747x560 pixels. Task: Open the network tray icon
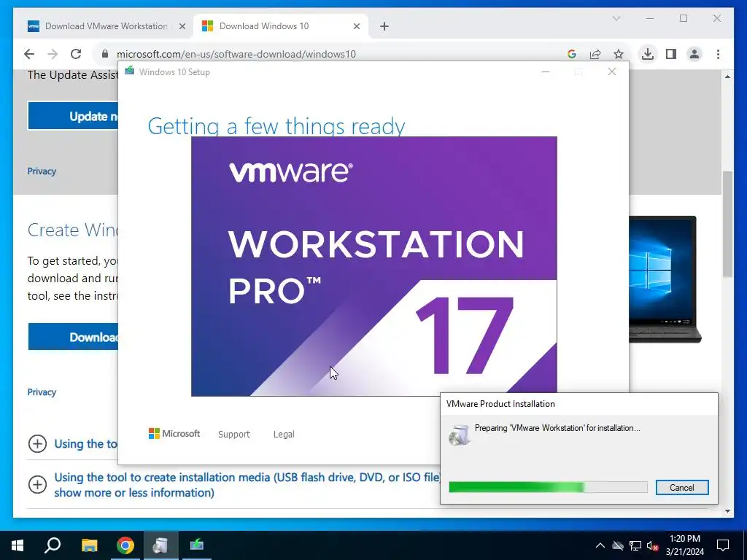[x=635, y=545]
